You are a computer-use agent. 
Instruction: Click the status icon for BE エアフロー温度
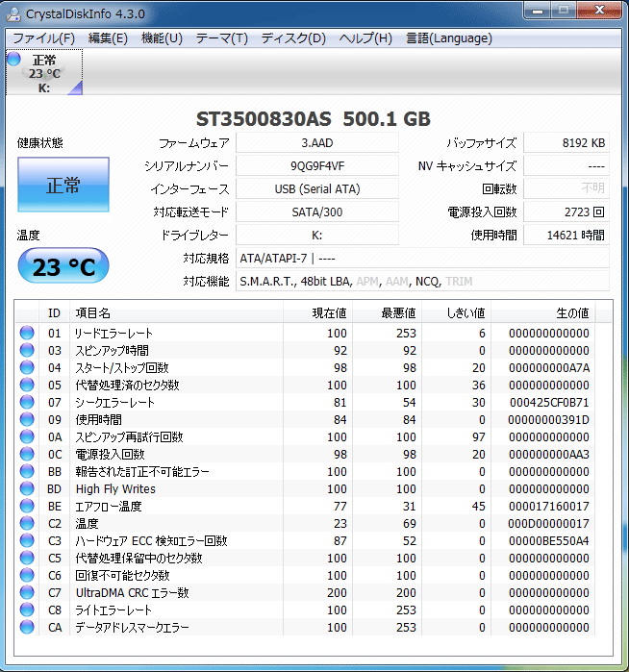(x=27, y=506)
